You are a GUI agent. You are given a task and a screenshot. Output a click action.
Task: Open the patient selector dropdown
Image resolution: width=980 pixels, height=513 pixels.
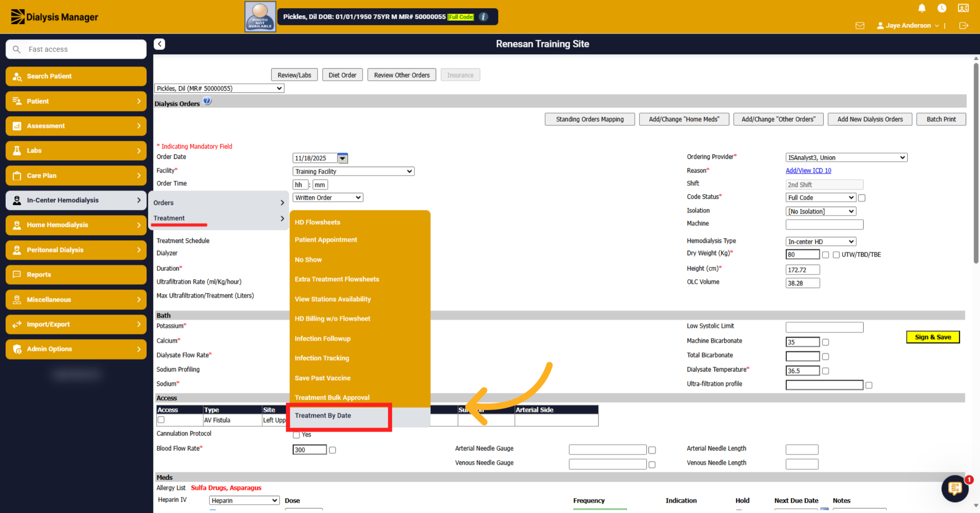(219, 89)
